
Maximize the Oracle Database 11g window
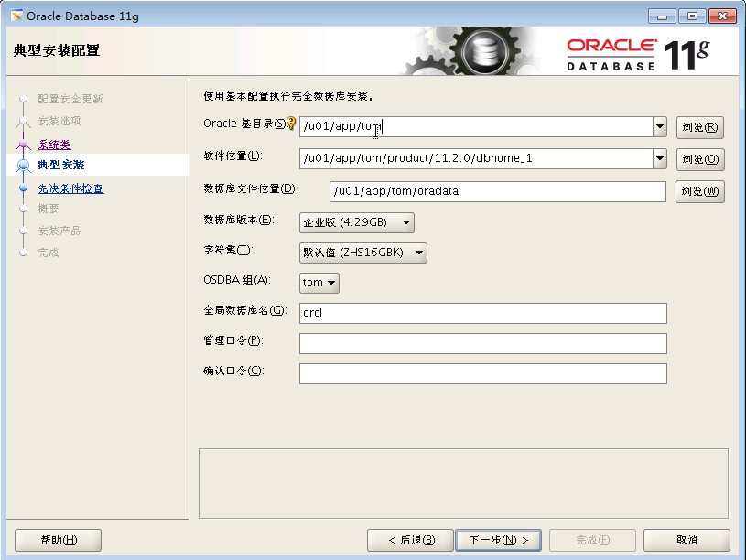tap(692, 16)
